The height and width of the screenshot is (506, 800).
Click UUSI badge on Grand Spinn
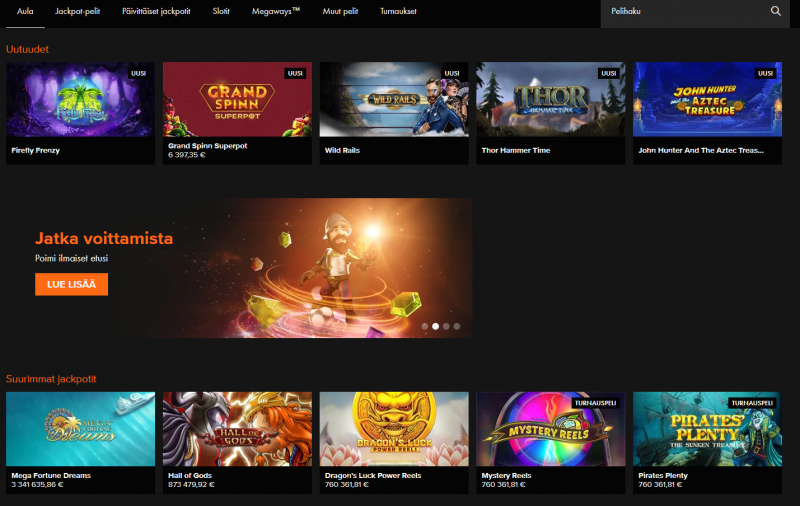point(295,73)
